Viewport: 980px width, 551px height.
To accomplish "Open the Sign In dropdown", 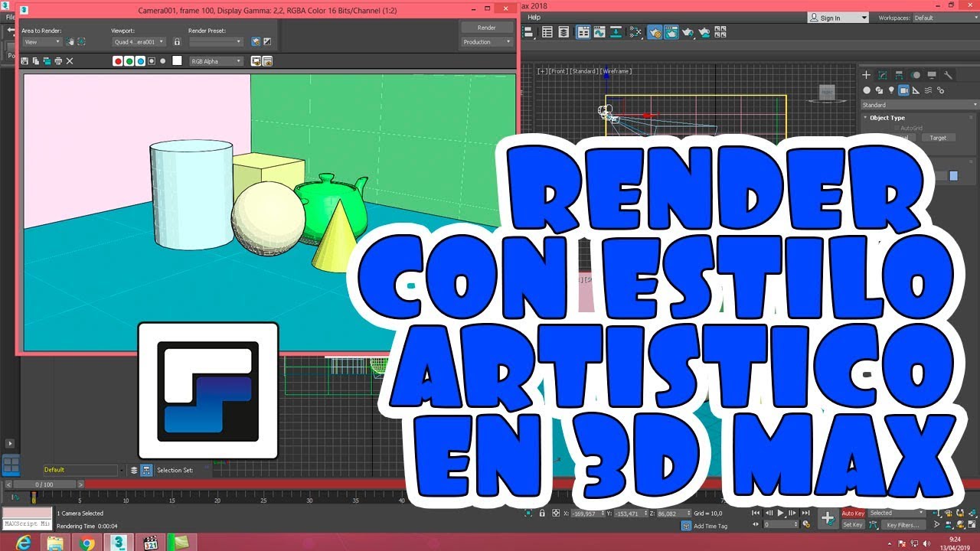I will [838, 18].
